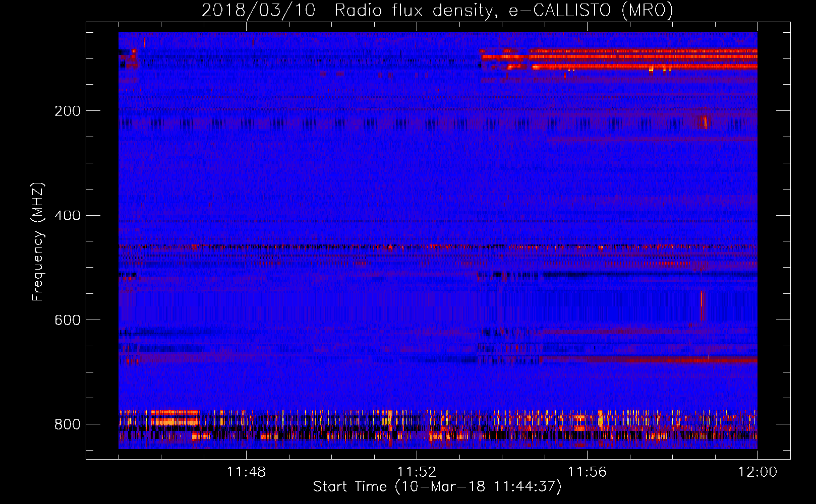
Task: Click the 11:48 time tick label
Action: pos(246,472)
